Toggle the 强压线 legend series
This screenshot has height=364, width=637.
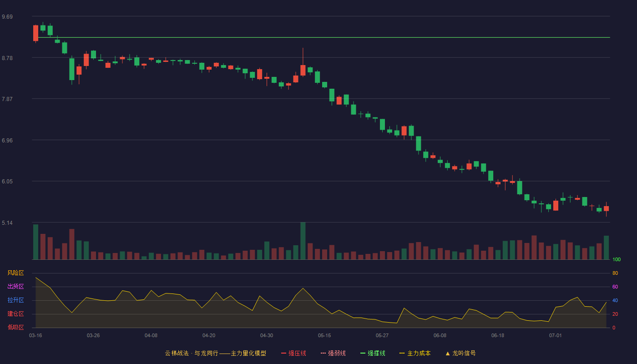point(293,353)
